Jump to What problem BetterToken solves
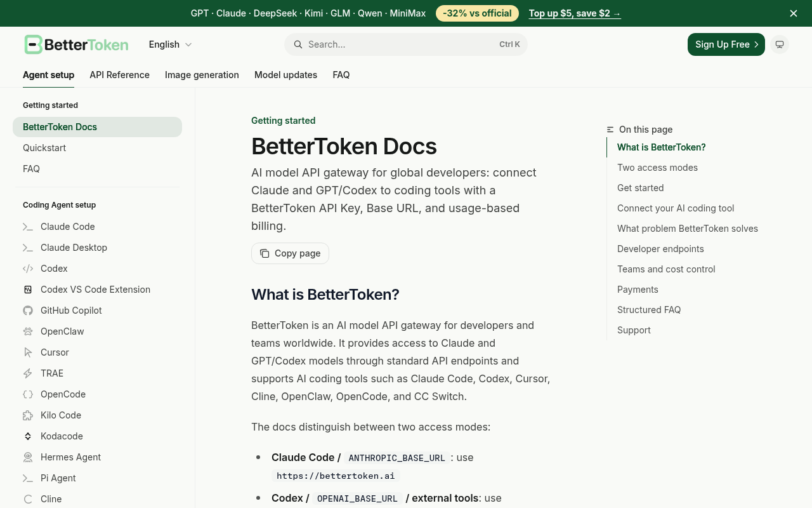 pos(688,229)
